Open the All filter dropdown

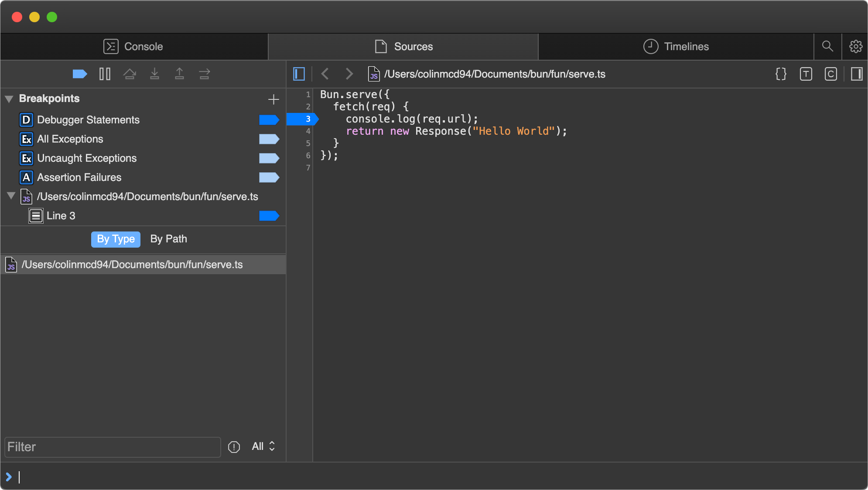pos(263,446)
